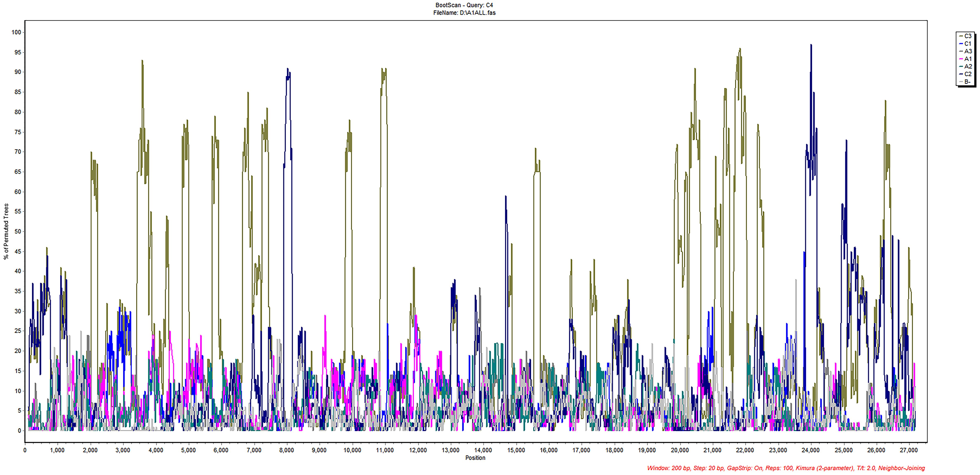
Task: Click the 27,000 tick on the position axis
Action: [909, 450]
